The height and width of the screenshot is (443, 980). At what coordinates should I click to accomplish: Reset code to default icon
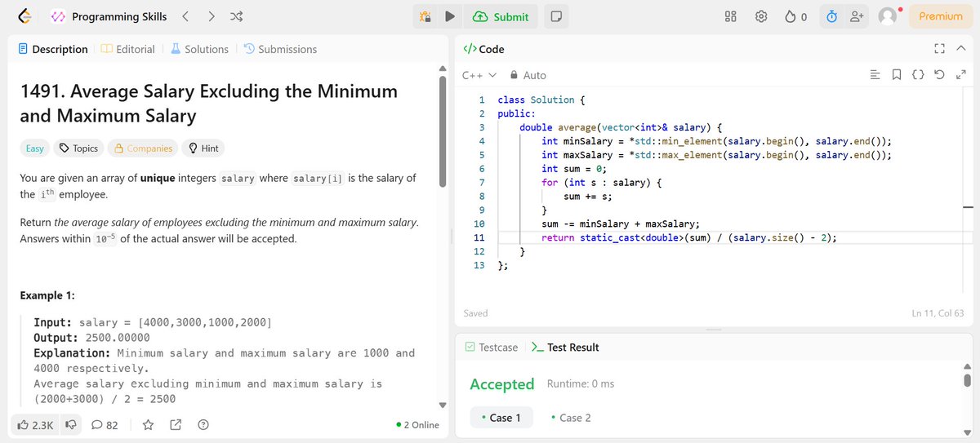point(939,75)
